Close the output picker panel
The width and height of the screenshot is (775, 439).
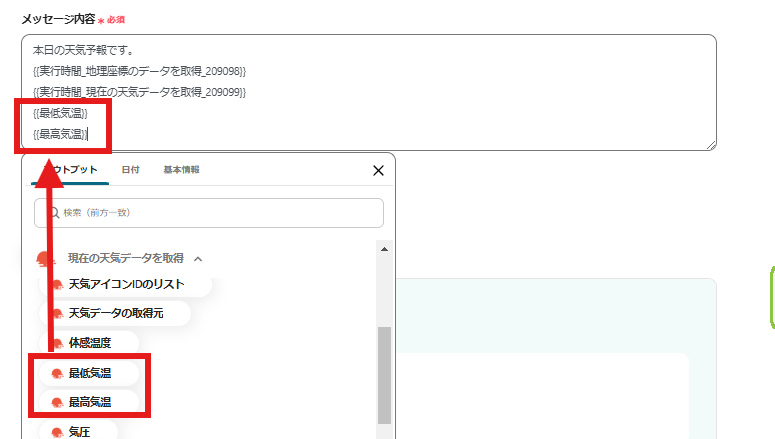coord(378,171)
